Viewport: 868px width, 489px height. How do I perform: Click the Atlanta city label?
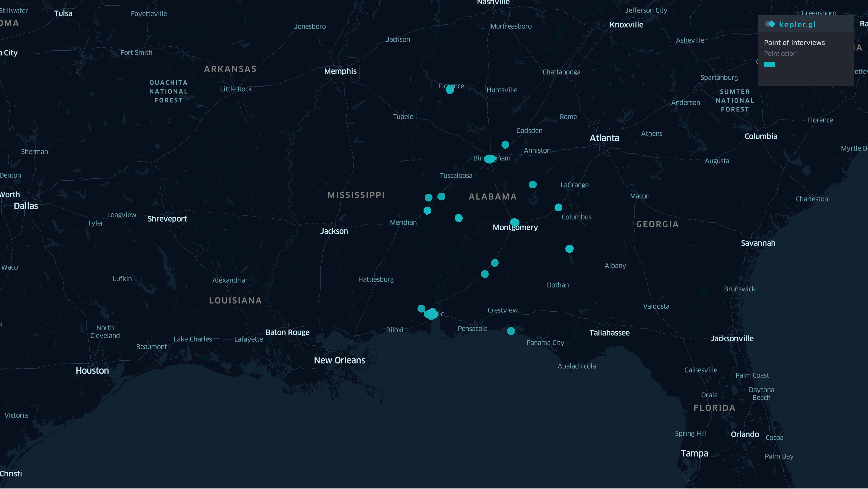pyautogui.click(x=604, y=138)
